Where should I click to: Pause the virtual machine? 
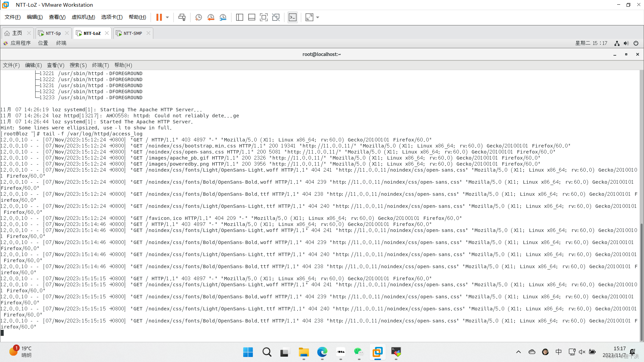pyautogui.click(x=159, y=17)
